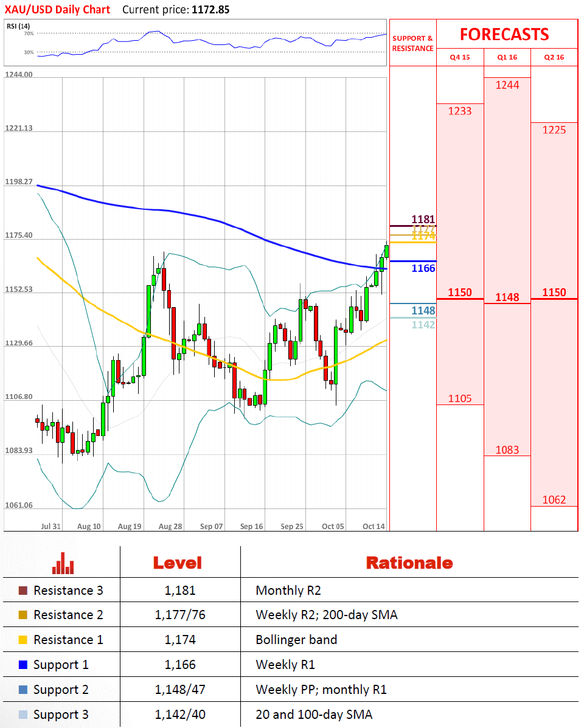Click the bold 1150 in Q4 15 column

tap(460, 293)
